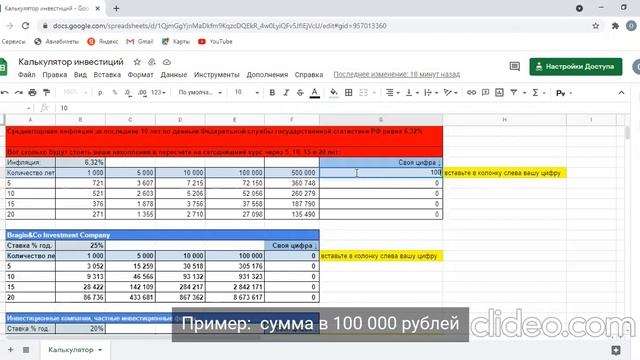Open the YouTube bookmark
640x360 pixels.
(x=215, y=42)
